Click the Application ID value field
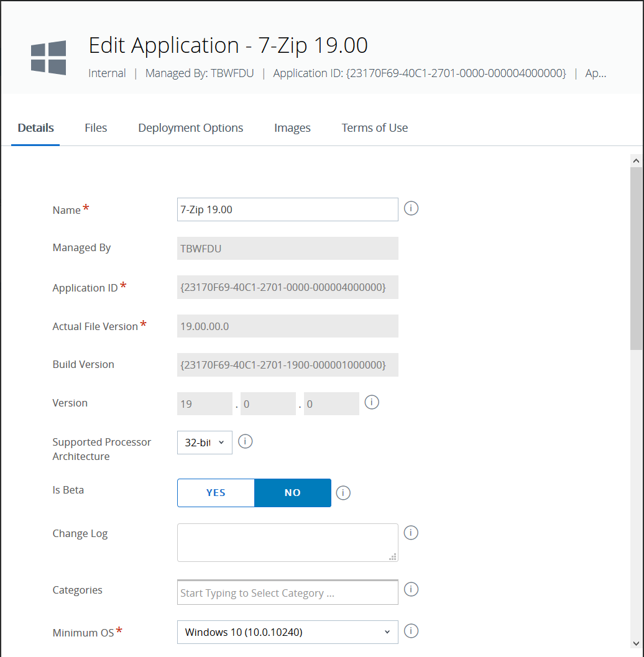 tap(287, 287)
